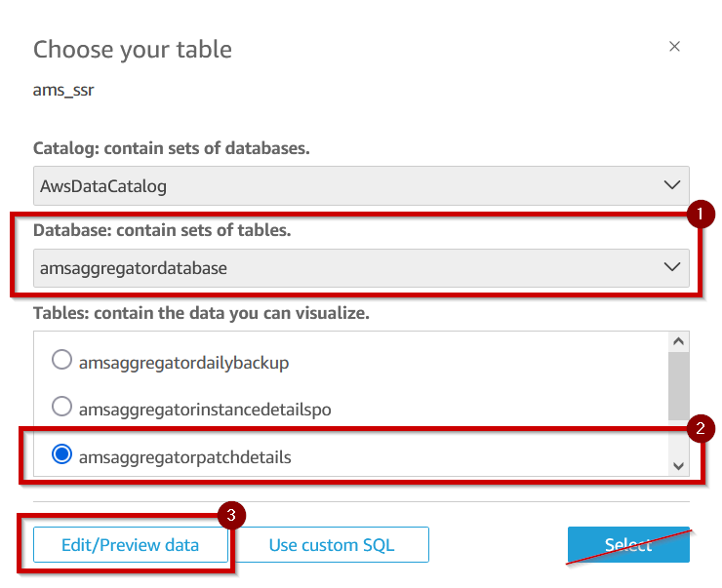This screenshot has width=722, height=588.
Task: Click the tables list scrollbar thumb
Action: pos(678,385)
